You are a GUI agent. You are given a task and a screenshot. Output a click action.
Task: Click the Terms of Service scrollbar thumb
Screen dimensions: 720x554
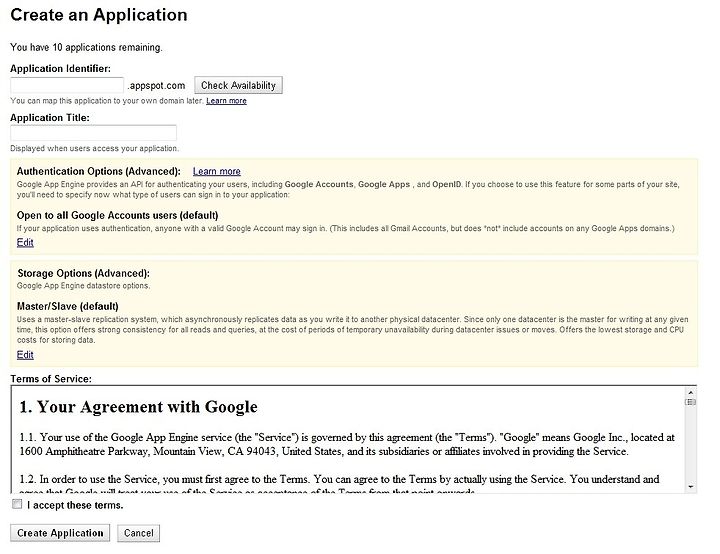690,402
